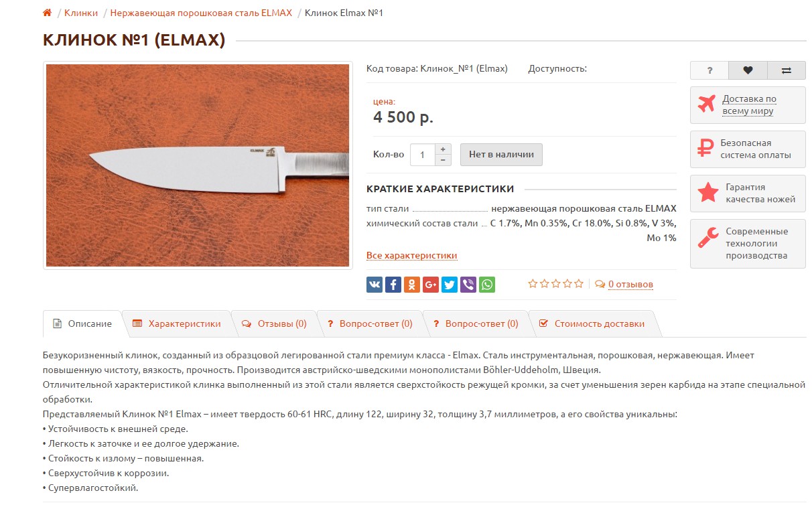Click the knife blade product image
This screenshot has height=507, width=812.
point(198,165)
